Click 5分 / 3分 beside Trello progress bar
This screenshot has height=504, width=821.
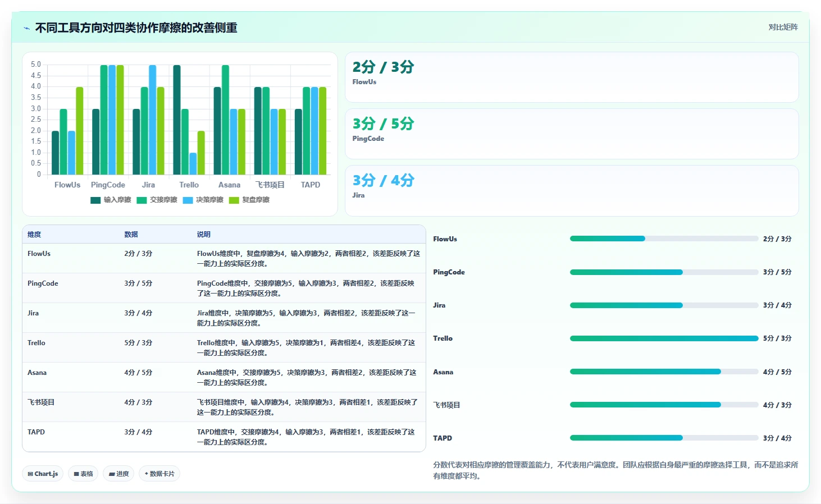click(777, 338)
